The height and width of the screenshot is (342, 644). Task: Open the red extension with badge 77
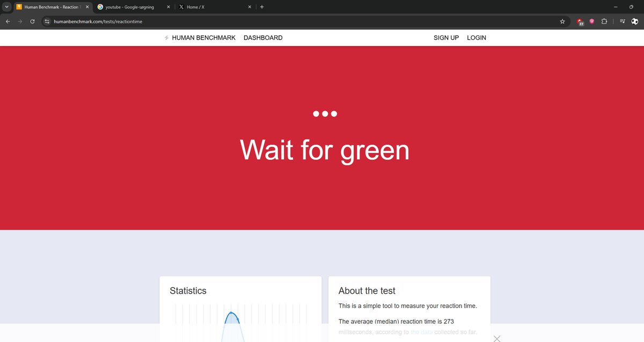tap(580, 22)
